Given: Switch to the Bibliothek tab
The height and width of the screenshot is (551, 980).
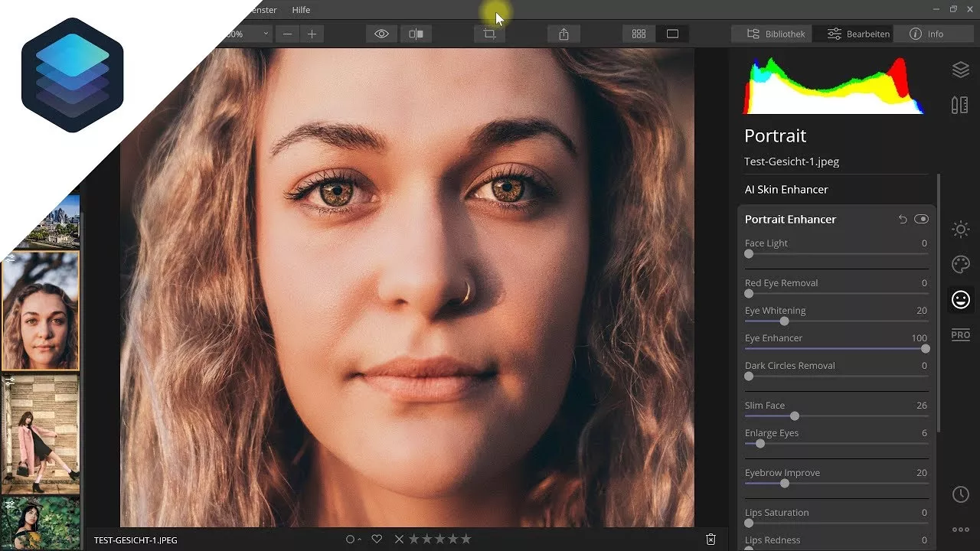Looking at the screenshot, I should [x=776, y=34].
